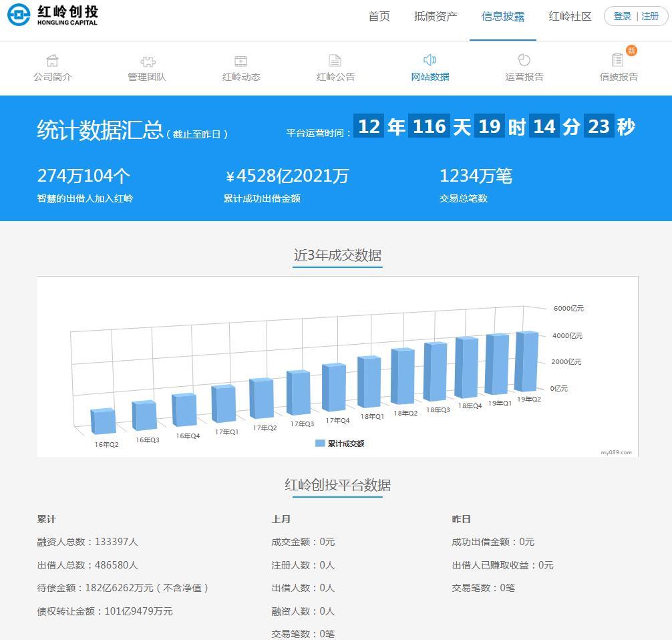
Task: Switch to the 网站数据 tab label
Action: pos(430,77)
